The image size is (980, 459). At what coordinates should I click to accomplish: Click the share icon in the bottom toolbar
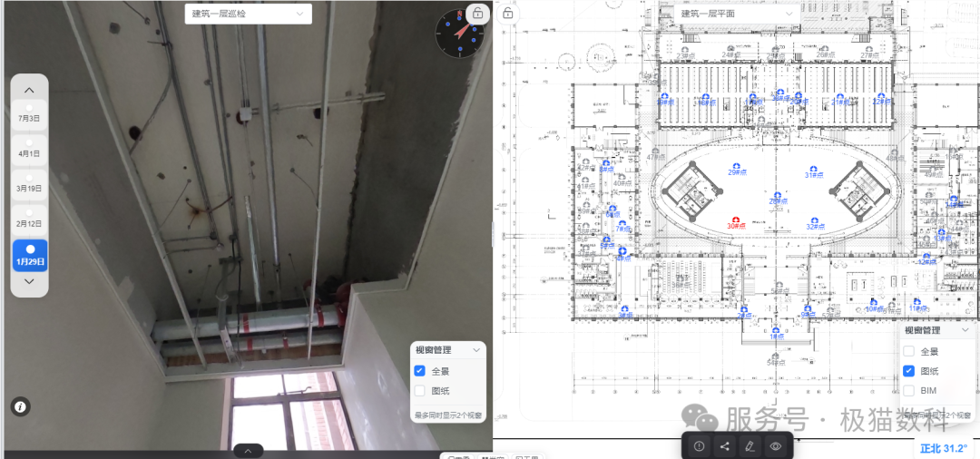coord(724,446)
